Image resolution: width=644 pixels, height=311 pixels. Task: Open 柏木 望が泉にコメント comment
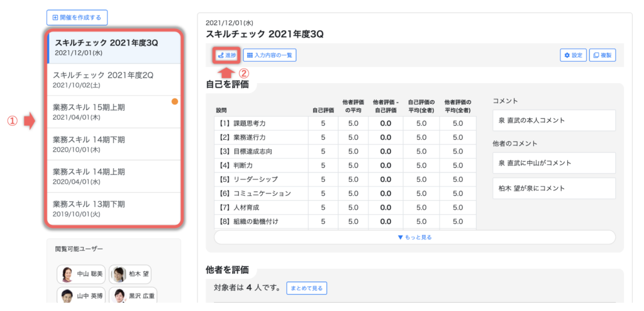[x=553, y=188]
